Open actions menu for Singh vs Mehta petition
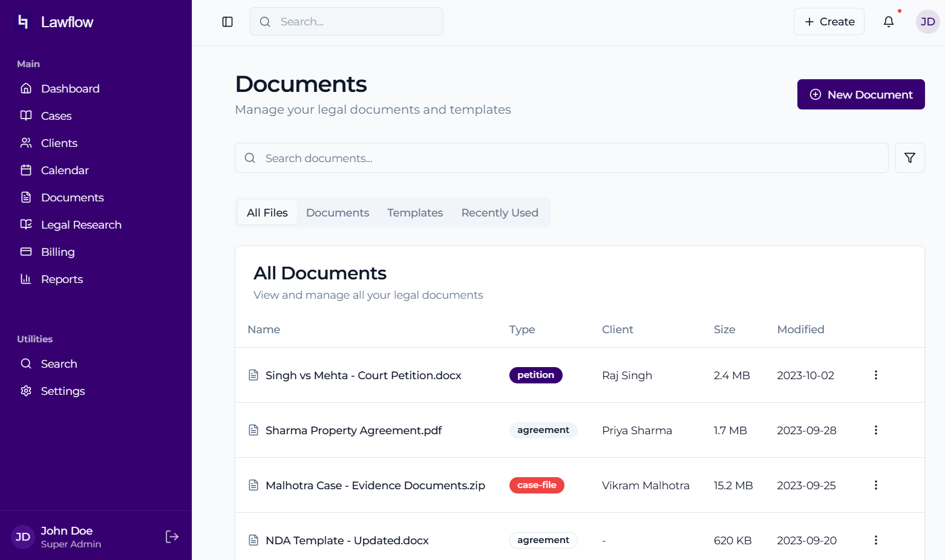Screen dimensions: 945x560 (875, 375)
